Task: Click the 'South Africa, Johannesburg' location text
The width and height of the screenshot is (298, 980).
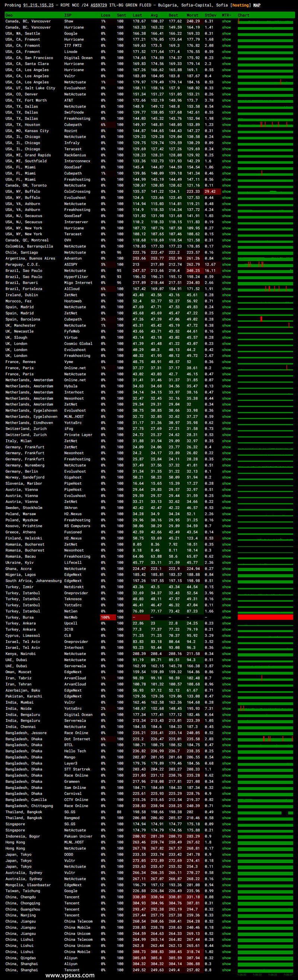Action: (x=34, y=580)
